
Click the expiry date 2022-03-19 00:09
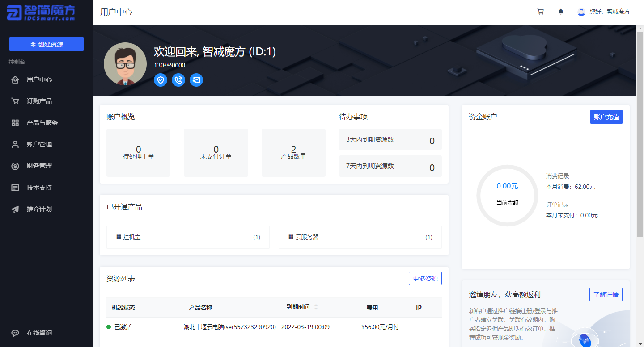(305, 327)
